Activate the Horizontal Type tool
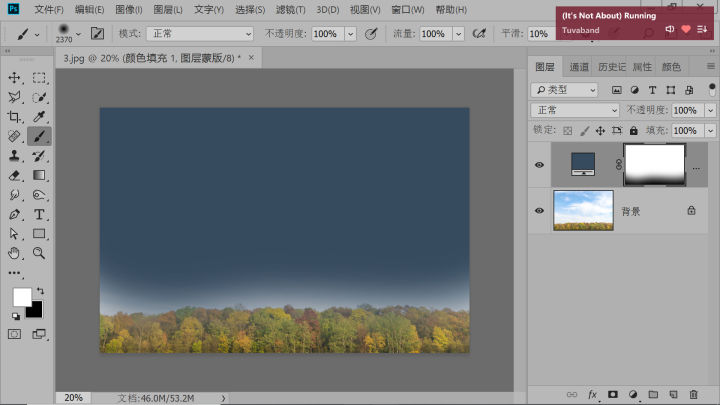The height and width of the screenshot is (405, 720). point(40,214)
